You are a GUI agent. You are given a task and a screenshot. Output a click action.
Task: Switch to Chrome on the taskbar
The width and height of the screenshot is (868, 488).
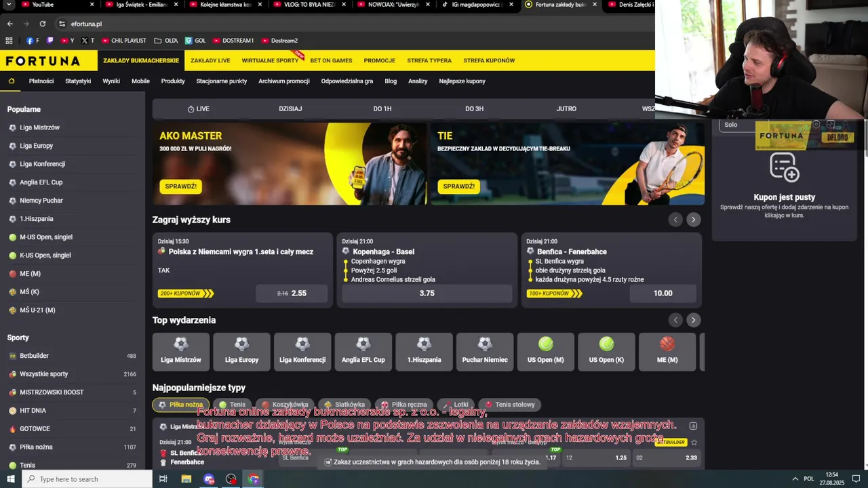click(x=254, y=479)
